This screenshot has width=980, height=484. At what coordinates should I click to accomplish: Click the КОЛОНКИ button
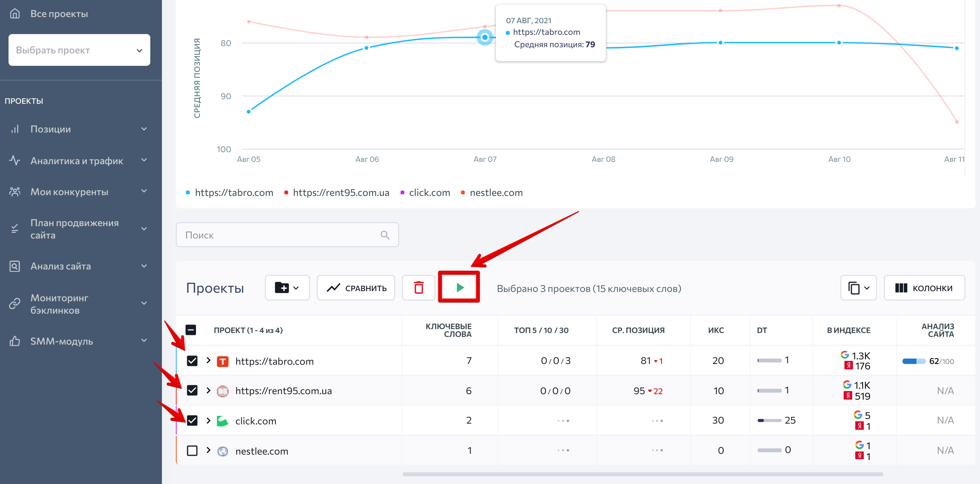(x=924, y=288)
